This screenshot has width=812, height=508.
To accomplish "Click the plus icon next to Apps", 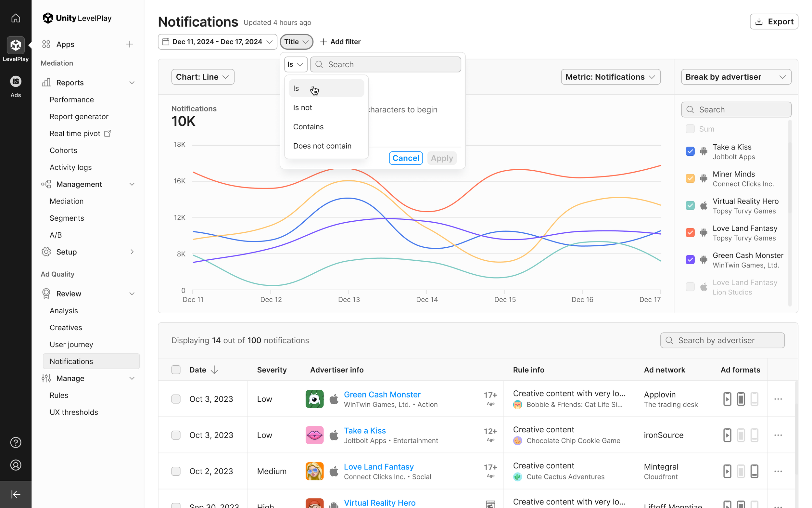I will 130,44.
